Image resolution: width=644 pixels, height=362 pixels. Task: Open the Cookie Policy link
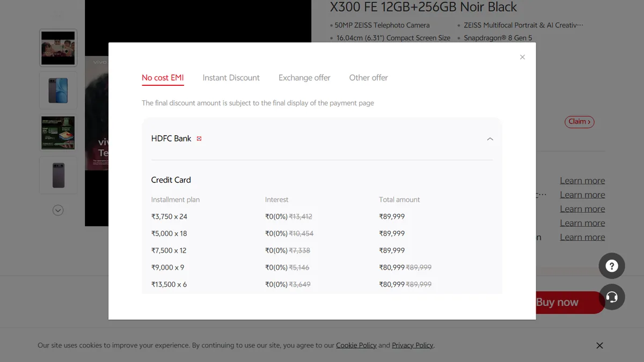click(x=356, y=345)
